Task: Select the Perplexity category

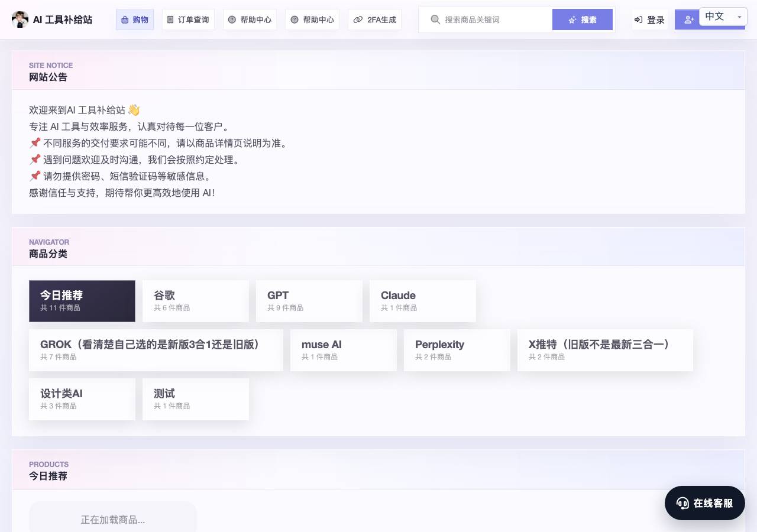Action: click(457, 350)
